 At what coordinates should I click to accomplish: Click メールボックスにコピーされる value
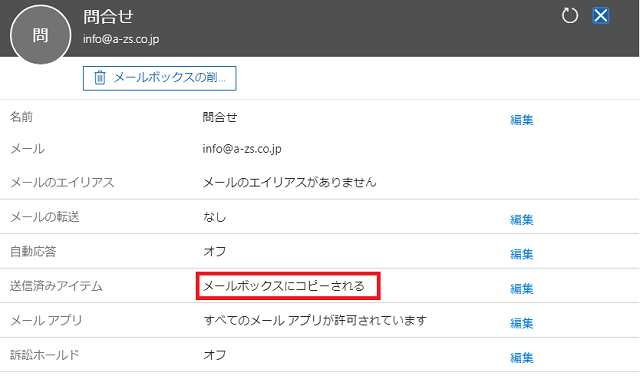click(284, 286)
